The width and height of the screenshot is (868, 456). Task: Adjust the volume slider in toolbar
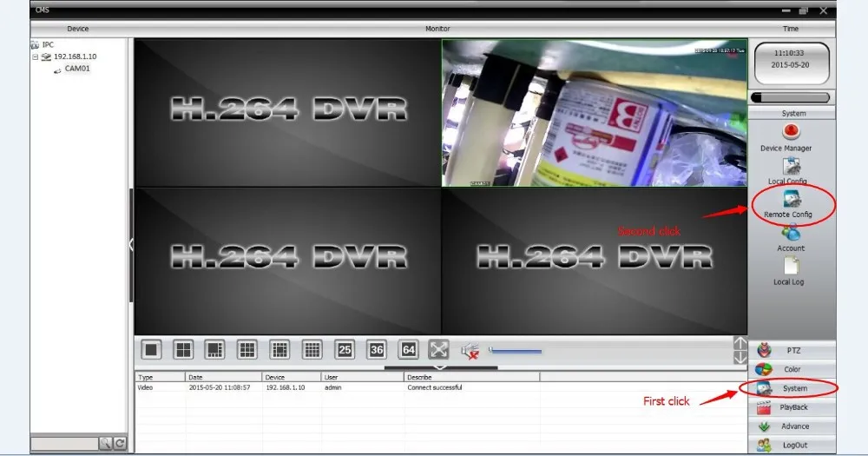tap(516, 350)
